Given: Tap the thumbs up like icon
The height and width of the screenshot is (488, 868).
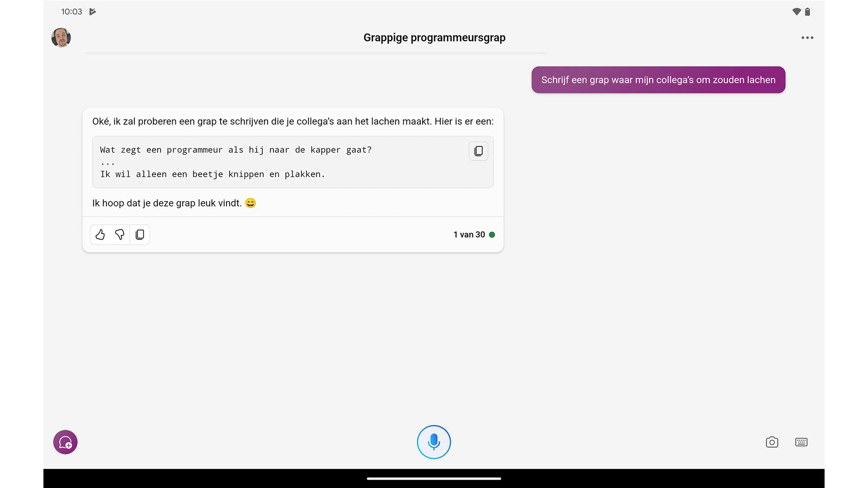Looking at the screenshot, I should click(100, 235).
